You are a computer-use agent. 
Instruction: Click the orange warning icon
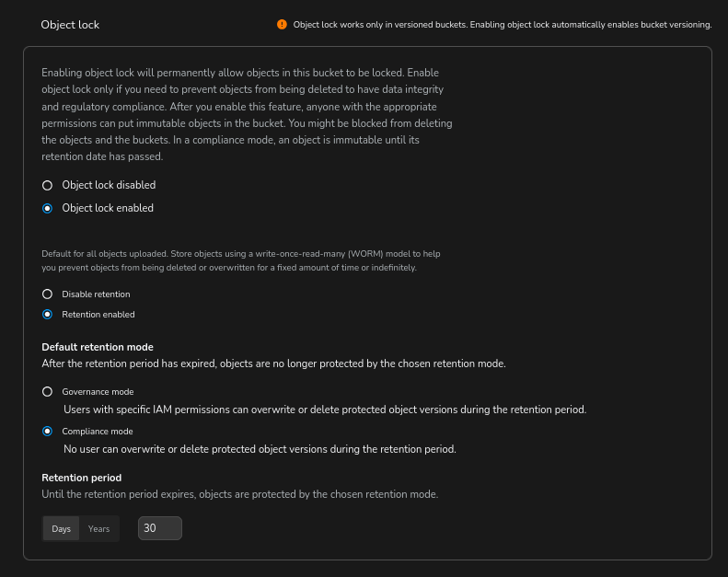[282, 25]
